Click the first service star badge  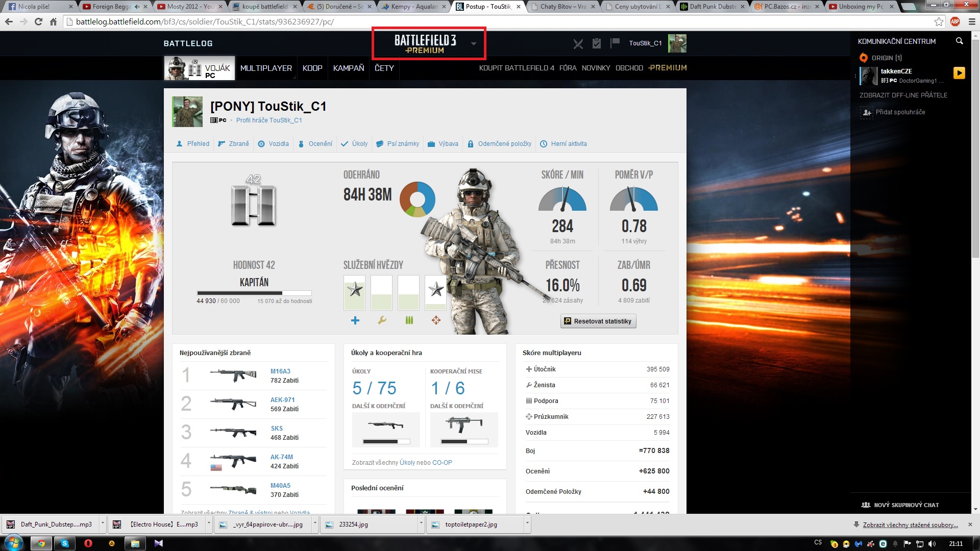tap(355, 293)
